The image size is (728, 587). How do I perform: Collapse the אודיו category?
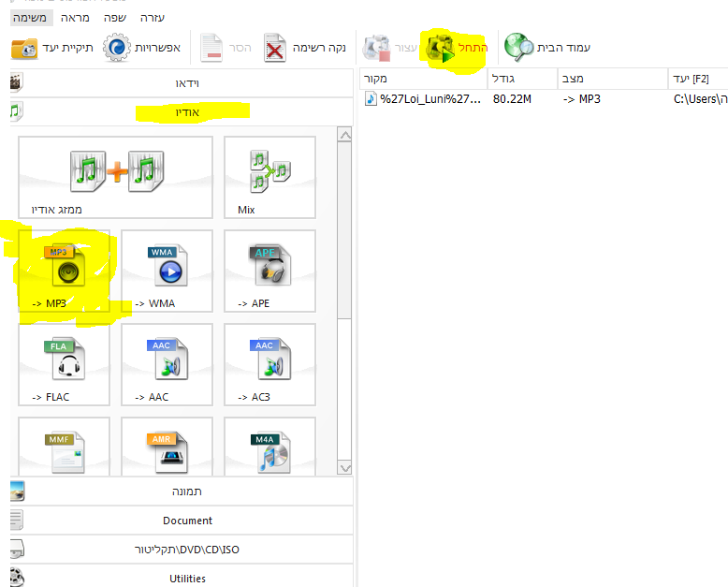click(x=182, y=112)
